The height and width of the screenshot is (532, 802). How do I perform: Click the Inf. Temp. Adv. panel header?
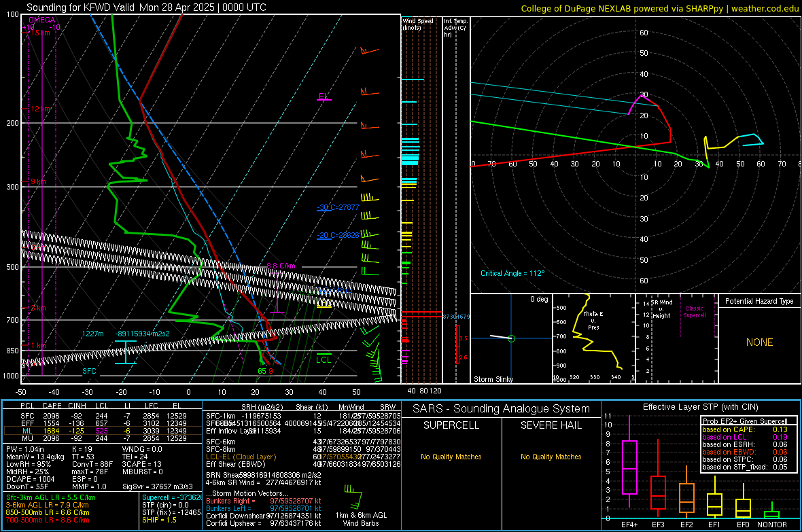(x=455, y=28)
